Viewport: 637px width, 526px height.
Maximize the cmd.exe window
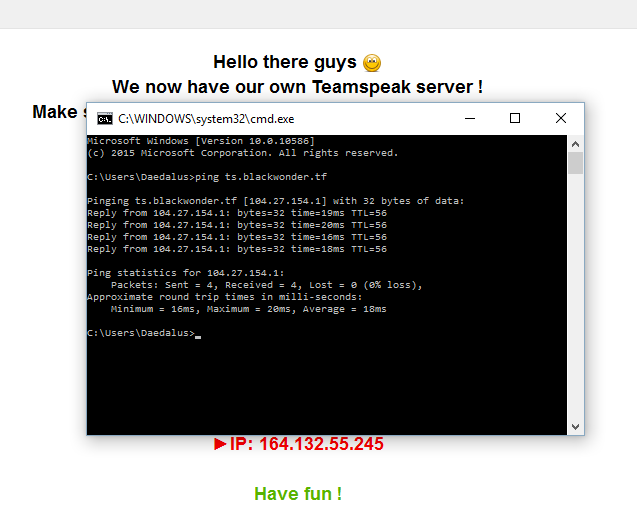515,118
